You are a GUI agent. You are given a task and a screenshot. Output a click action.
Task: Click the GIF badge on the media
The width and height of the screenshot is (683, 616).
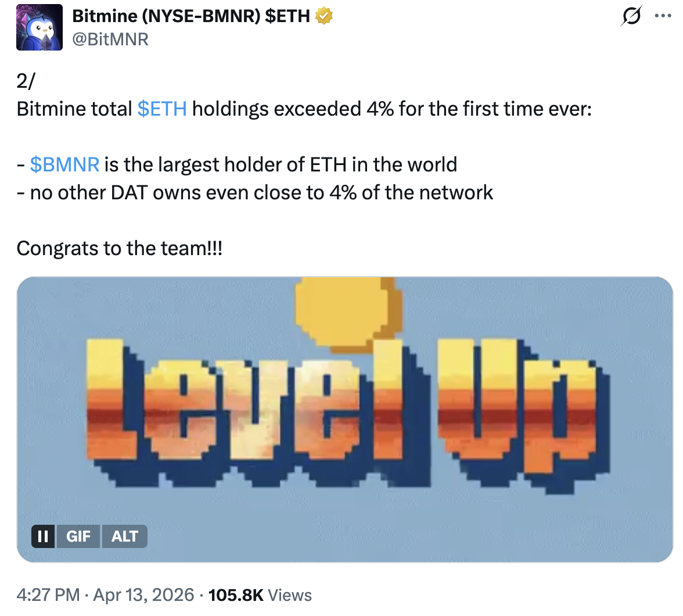click(78, 536)
